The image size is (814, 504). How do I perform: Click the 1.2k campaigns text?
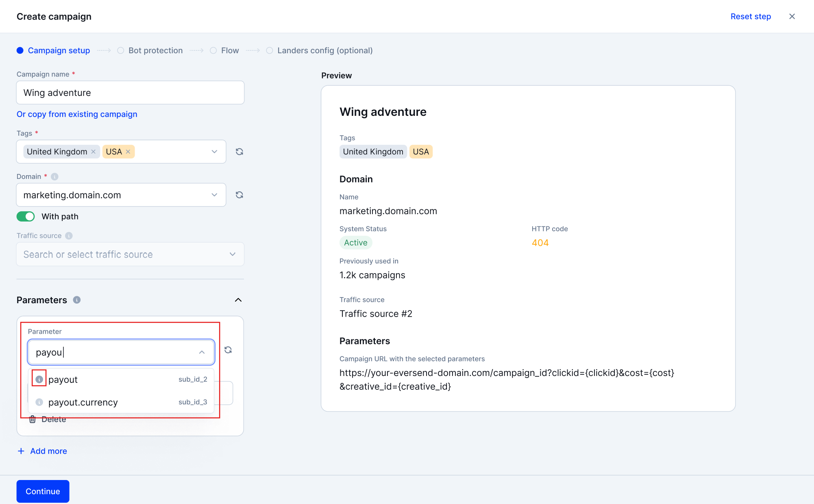point(372,275)
